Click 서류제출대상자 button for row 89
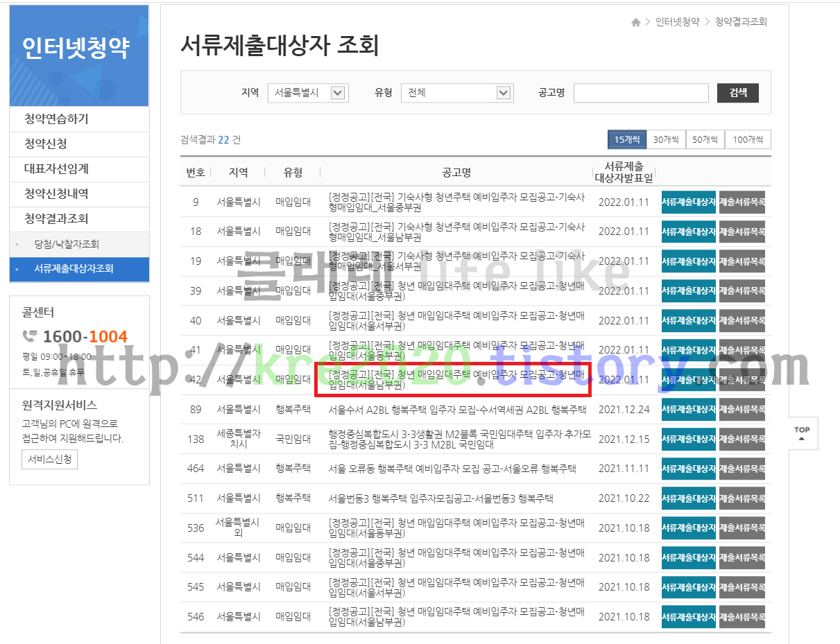Image resolution: width=840 pixels, height=644 pixels. tap(689, 410)
